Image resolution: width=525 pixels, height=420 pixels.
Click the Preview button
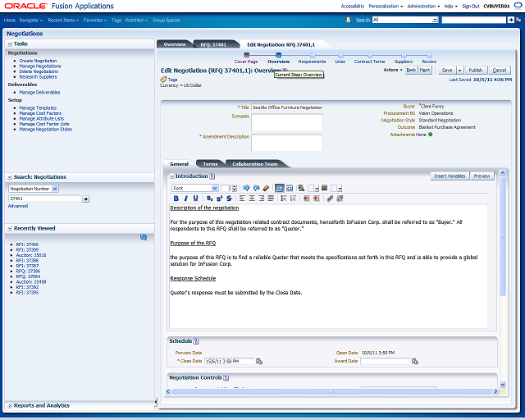coord(482,176)
